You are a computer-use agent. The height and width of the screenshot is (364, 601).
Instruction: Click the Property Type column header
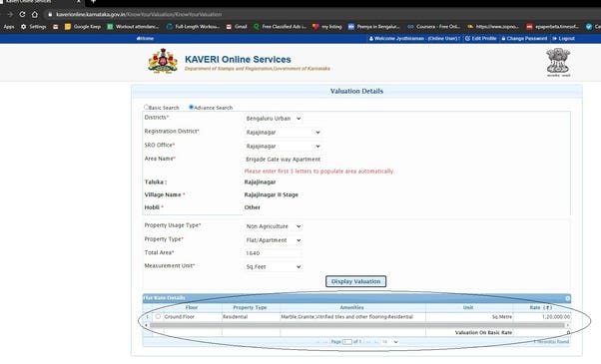click(x=251, y=307)
